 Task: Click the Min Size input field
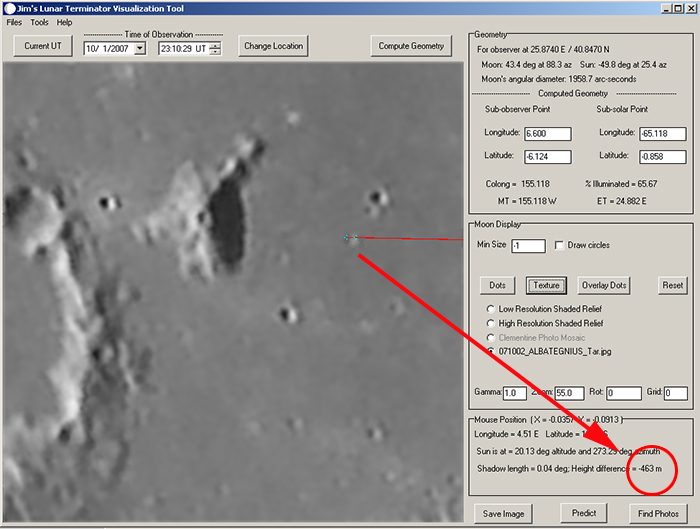pos(528,246)
